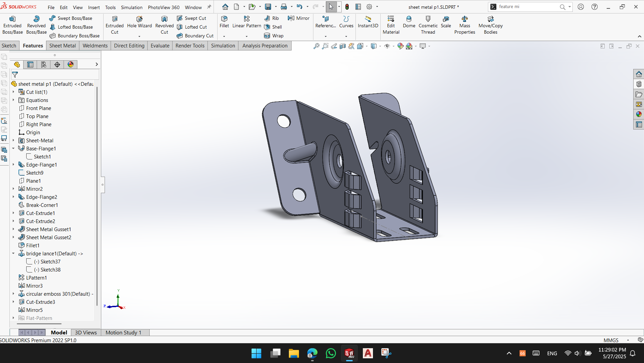The height and width of the screenshot is (363, 644).
Task: Click the Lofted Cut button
Action: (x=192, y=27)
